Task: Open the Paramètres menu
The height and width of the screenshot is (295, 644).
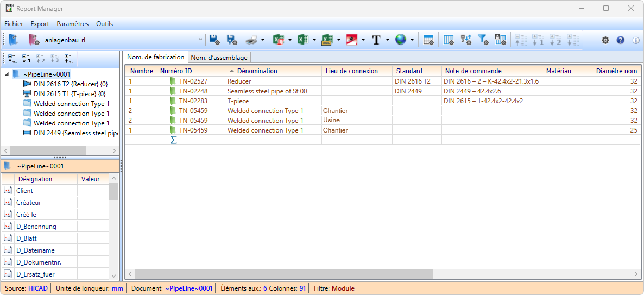Action: click(72, 24)
